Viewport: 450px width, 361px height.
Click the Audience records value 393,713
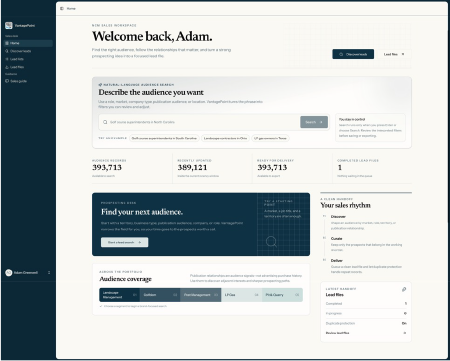click(x=107, y=167)
